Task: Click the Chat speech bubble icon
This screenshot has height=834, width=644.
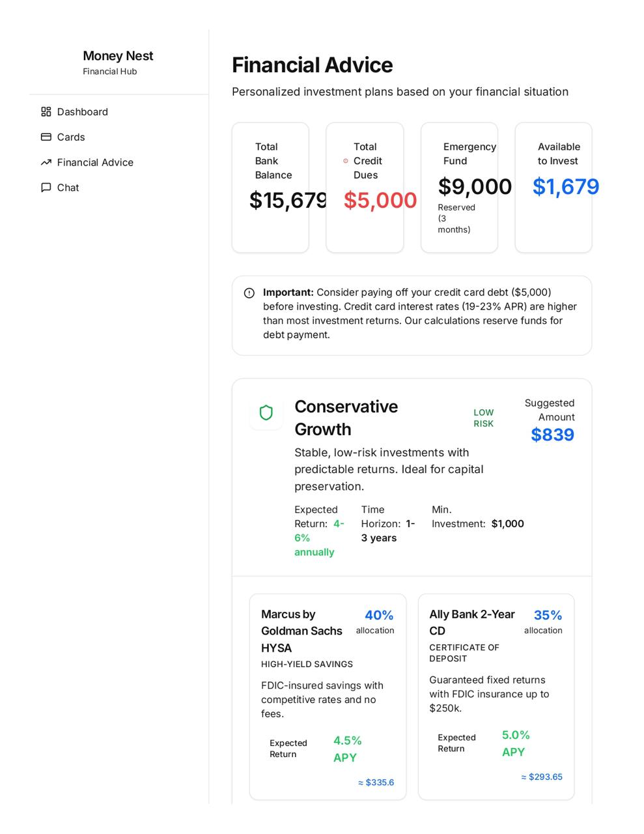Action: [x=46, y=188]
